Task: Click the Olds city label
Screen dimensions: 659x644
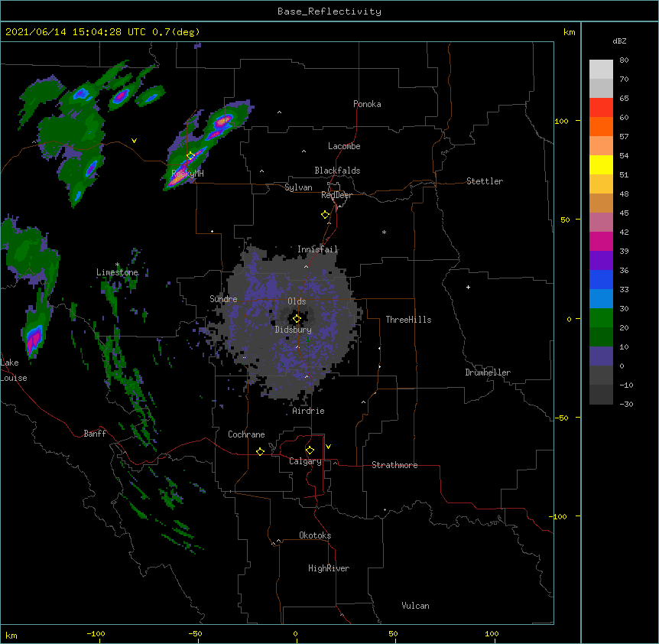Action: tap(297, 301)
